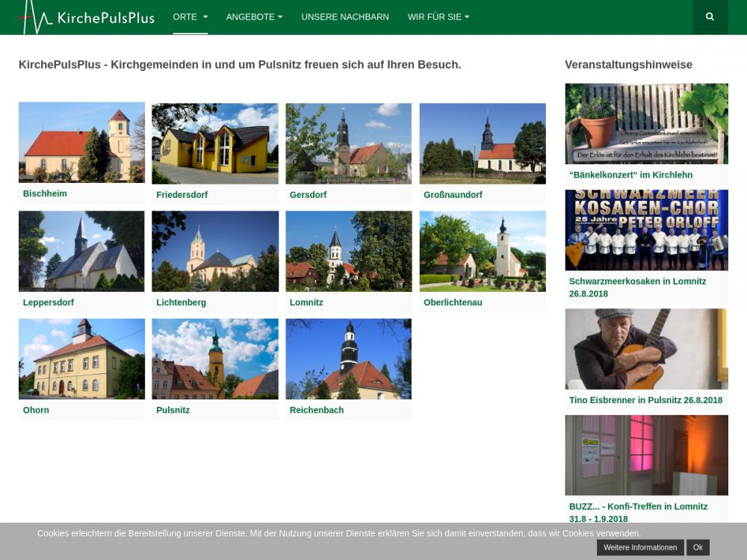Click the Lichtenberg link label

click(x=181, y=302)
